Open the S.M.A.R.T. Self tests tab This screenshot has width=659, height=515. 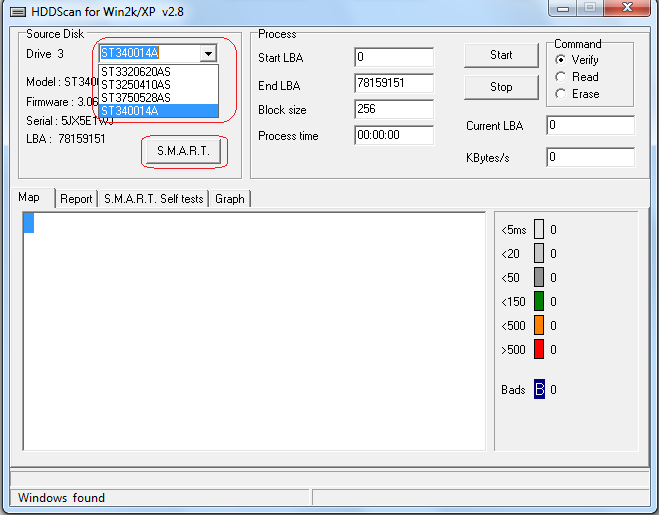pos(154,198)
